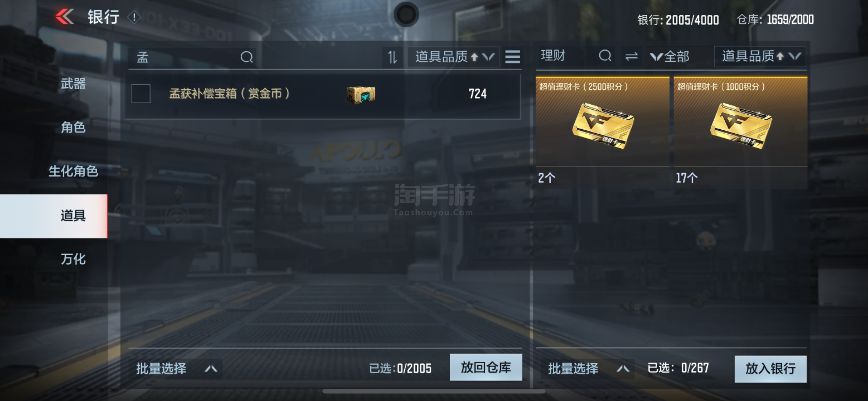This screenshot has width=868, height=401.
Task: Click the bank search field containing 孟
Action: 192,57
